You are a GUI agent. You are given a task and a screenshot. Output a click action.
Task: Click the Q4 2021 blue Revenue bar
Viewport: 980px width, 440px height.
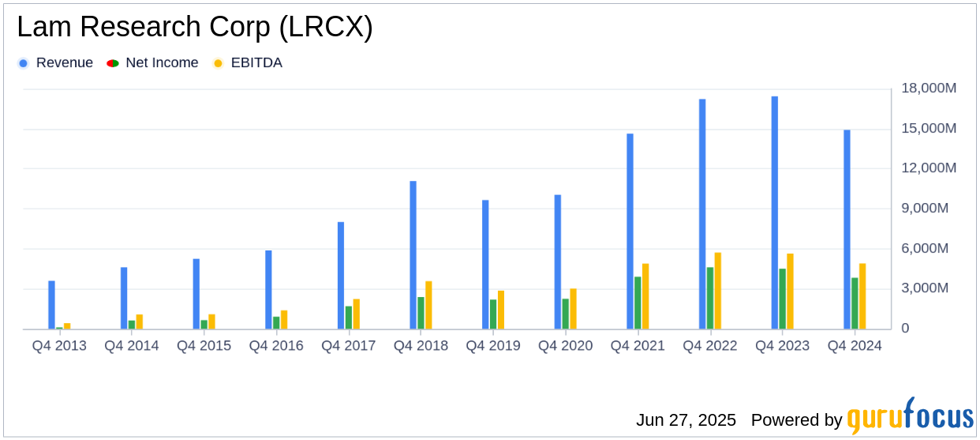pos(630,231)
